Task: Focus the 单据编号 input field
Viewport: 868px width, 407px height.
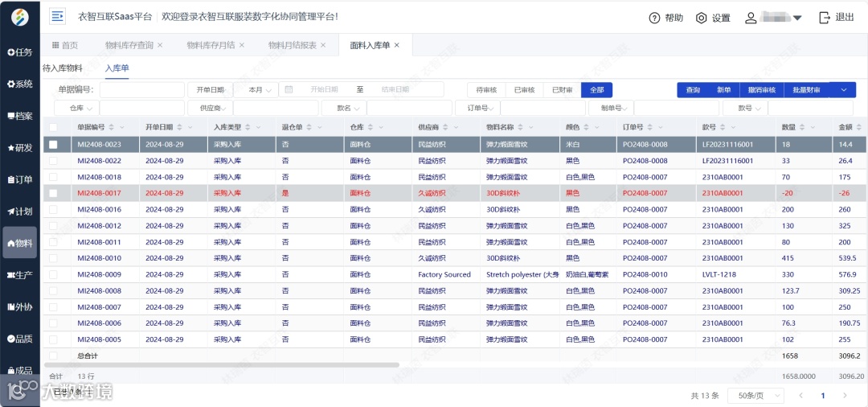Action: 141,90
